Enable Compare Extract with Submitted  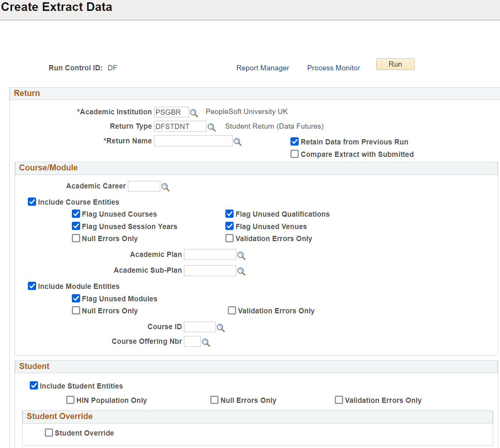tap(295, 154)
